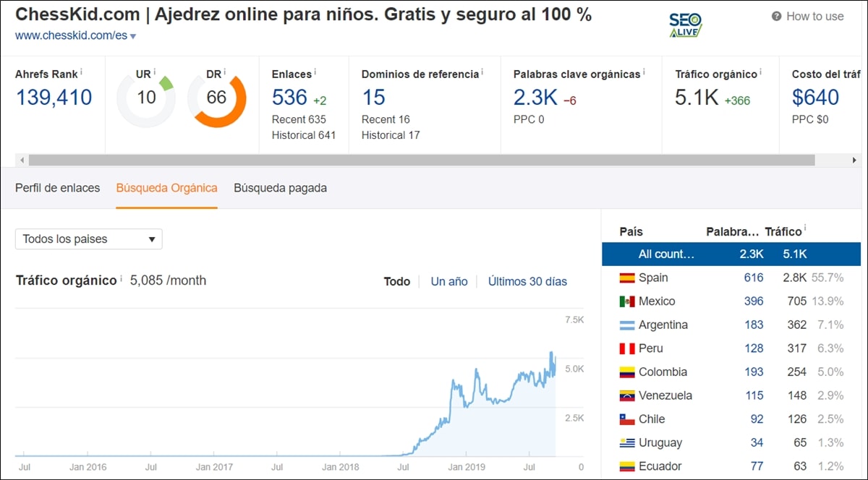This screenshot has width=868, height=480.
Task: Switch to the Perfil de enlaces tab
Action: (57, 187)
